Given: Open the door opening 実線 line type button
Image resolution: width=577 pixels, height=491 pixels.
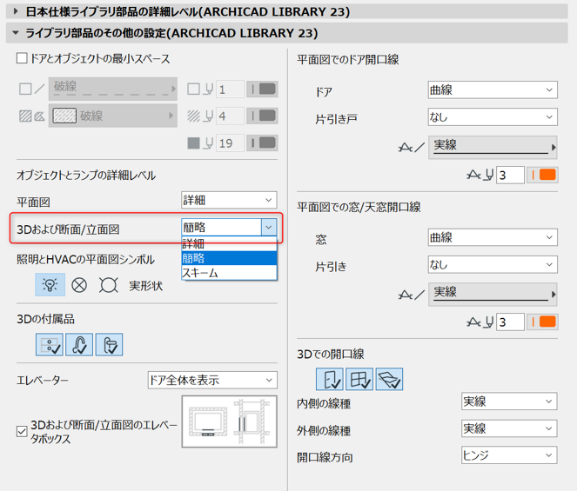Looking at the screenshot, I should pyautogui.click(x=492, y=147).
